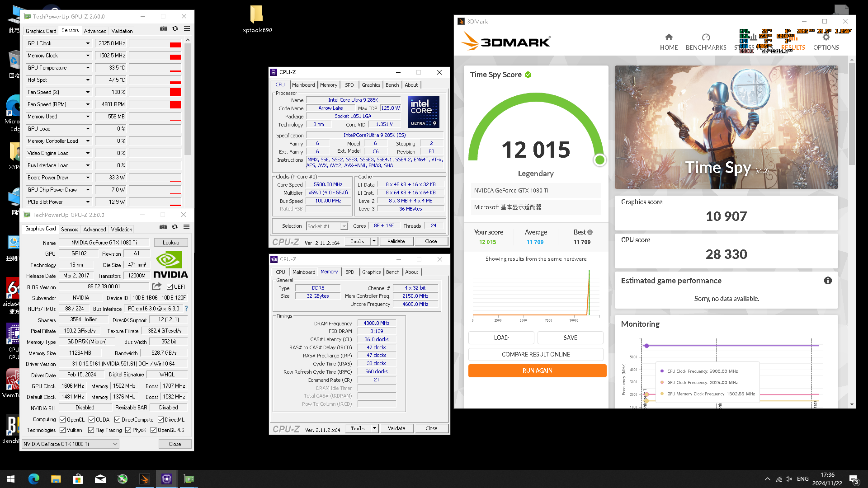Toggle DirectCompute checkbox
This screenshot has height=488, width=868.
pos(118,419)
